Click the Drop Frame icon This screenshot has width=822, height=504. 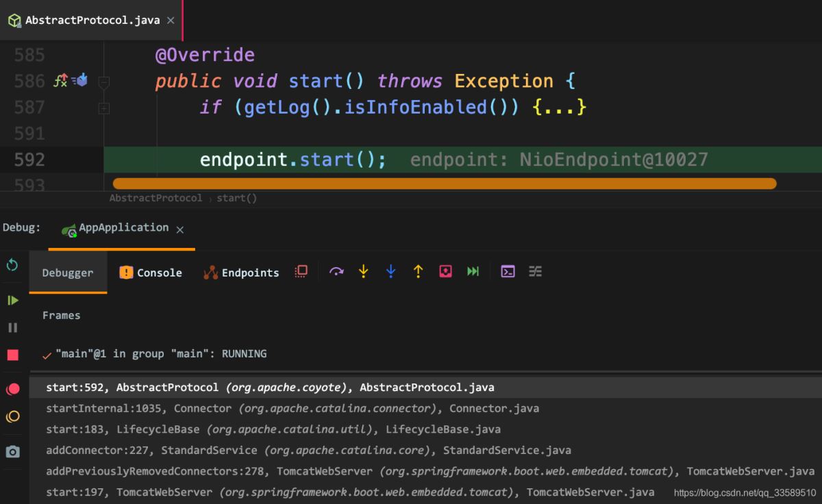[x=446, y=272]
